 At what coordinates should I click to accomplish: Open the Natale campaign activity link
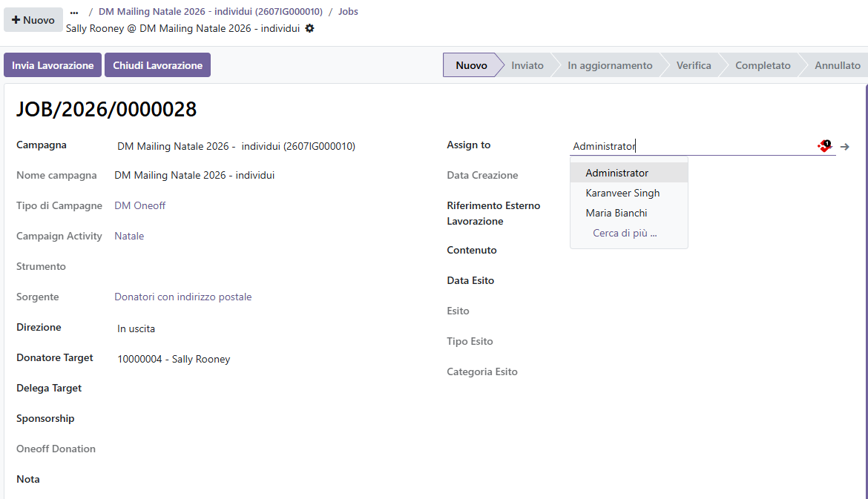click(129, 237)
